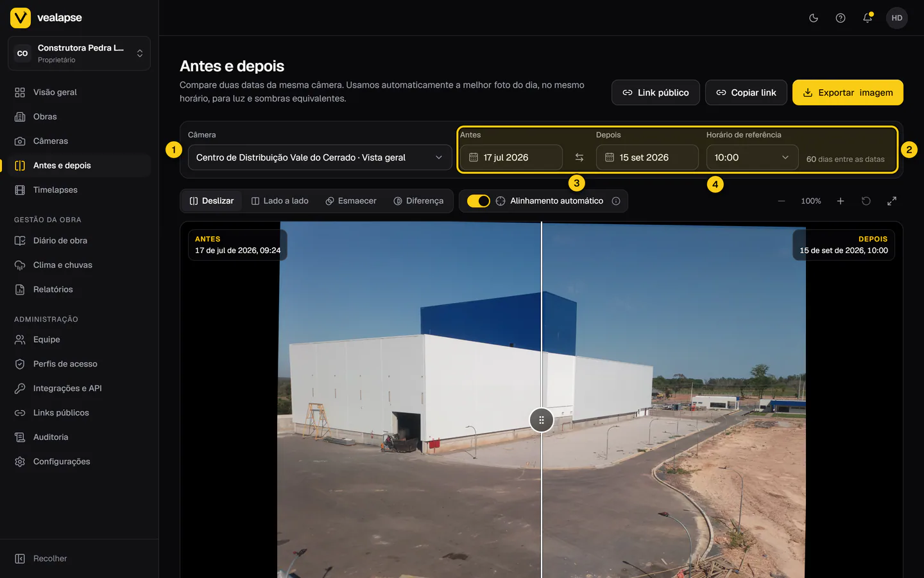Turn off the Alinhamento automático switch
Image resolution: width=924 pixels, height=578 pixels.
pyautogui.click(x=479, y=201)
